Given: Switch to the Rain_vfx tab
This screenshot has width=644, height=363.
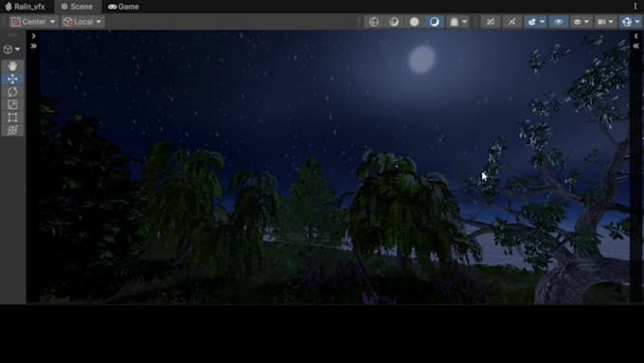Looking at the screenshot, I should coord(25,7).
